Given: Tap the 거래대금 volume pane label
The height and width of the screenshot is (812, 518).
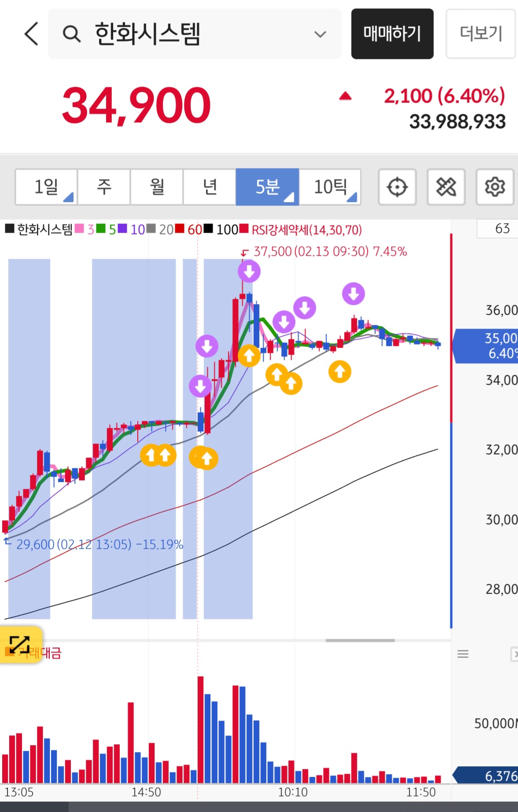Looking at the screenshot, I should [39, 653].
